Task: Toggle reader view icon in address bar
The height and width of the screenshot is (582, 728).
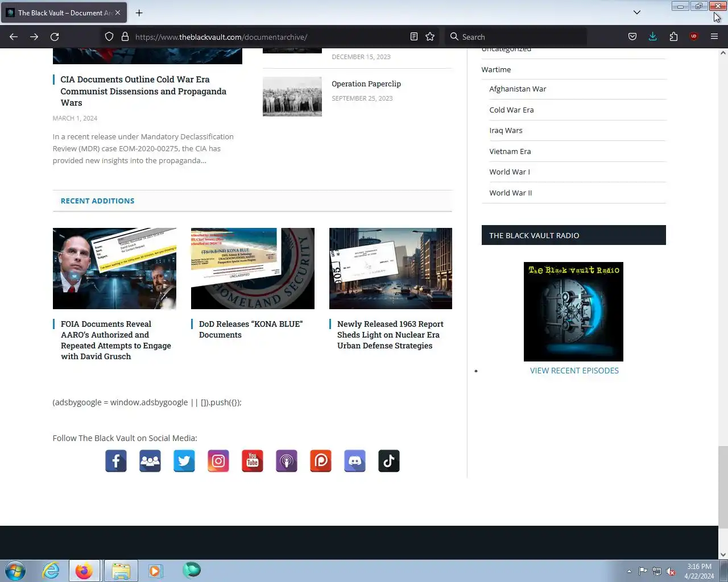Action: tap(414, 37)
